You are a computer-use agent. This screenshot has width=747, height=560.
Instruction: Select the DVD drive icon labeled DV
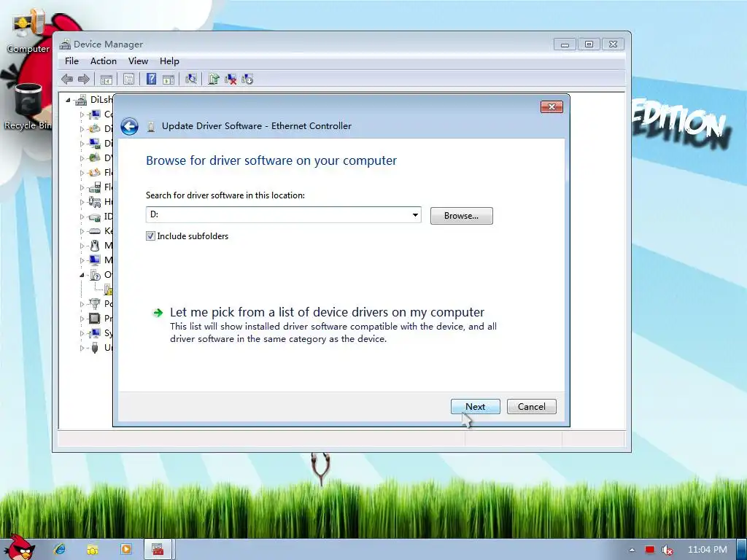point(95,157)
